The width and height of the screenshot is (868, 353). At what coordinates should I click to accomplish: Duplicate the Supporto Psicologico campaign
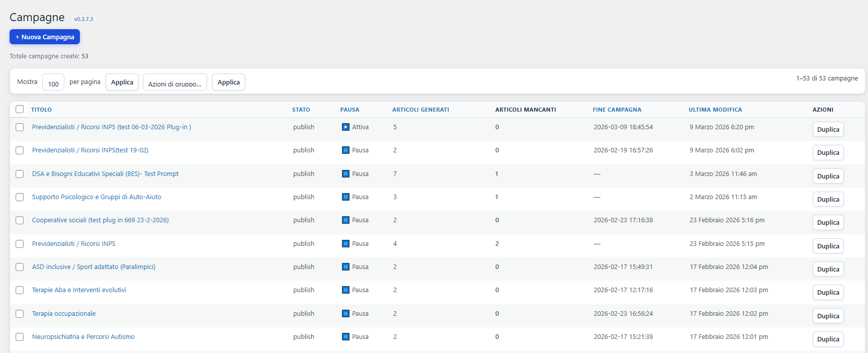[828, 199]
